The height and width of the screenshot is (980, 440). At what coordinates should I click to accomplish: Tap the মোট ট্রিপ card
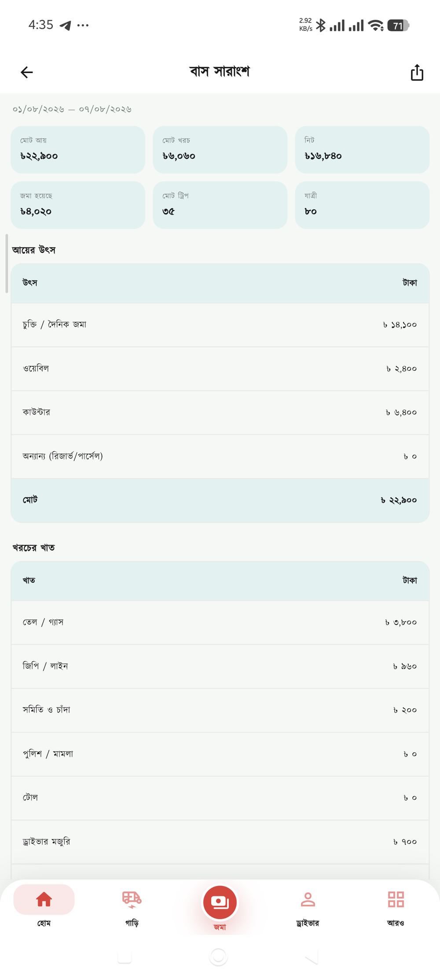(220, 205)
